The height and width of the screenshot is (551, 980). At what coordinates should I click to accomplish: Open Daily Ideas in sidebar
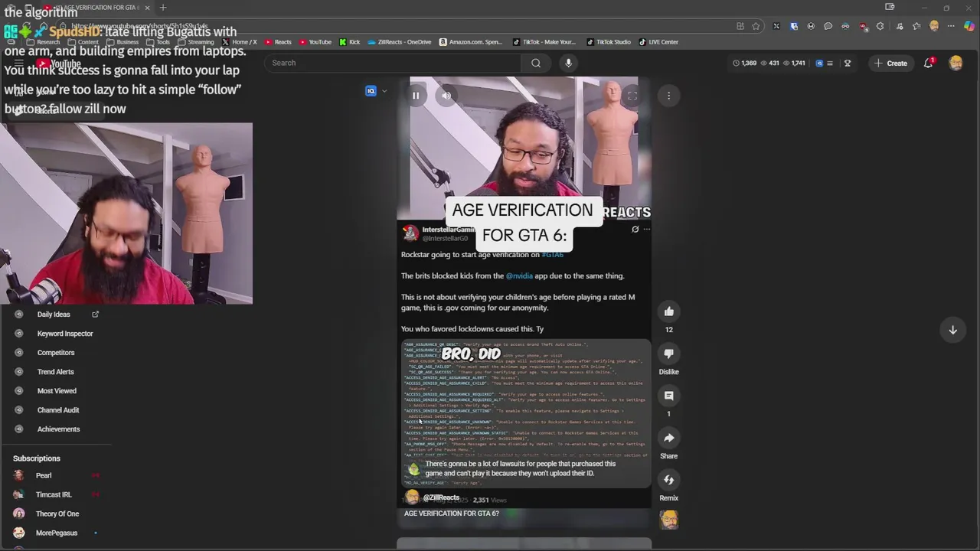(54, 315)
